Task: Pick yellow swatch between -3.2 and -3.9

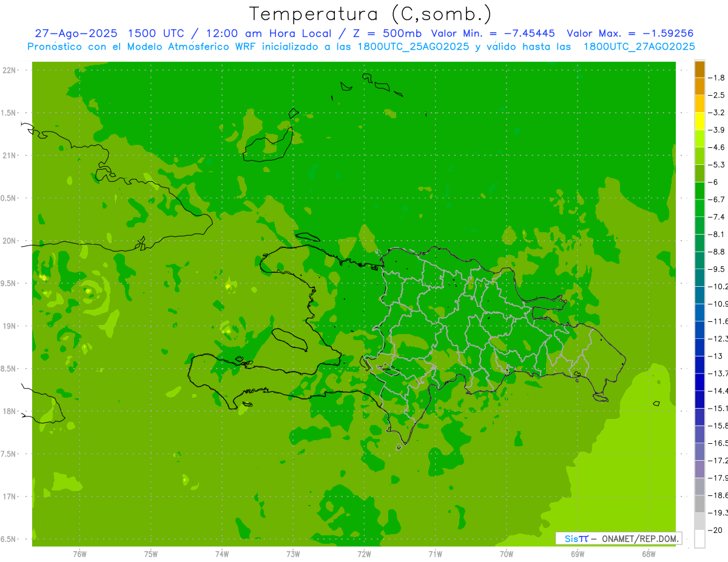Action: coord(699,121)
